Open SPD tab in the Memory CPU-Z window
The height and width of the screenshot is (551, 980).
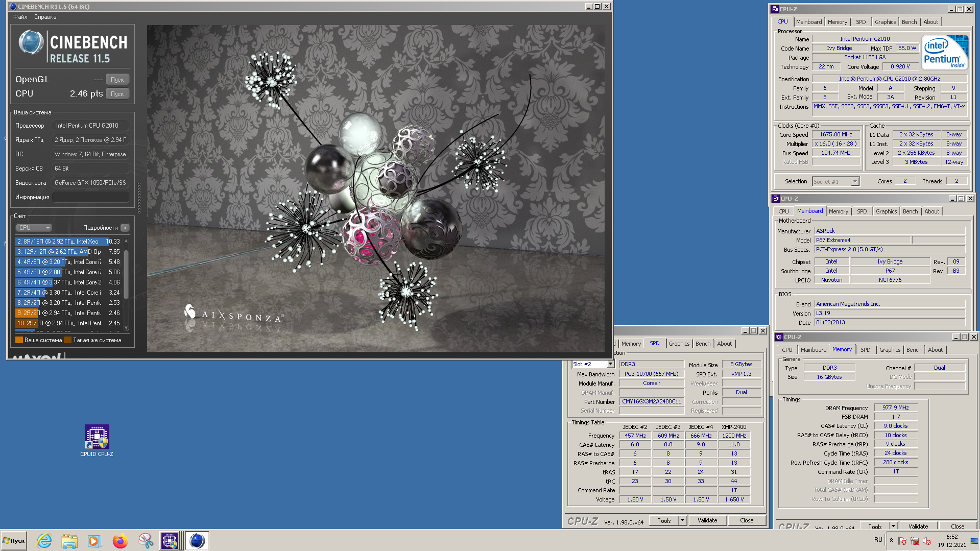tap(865, 350)
